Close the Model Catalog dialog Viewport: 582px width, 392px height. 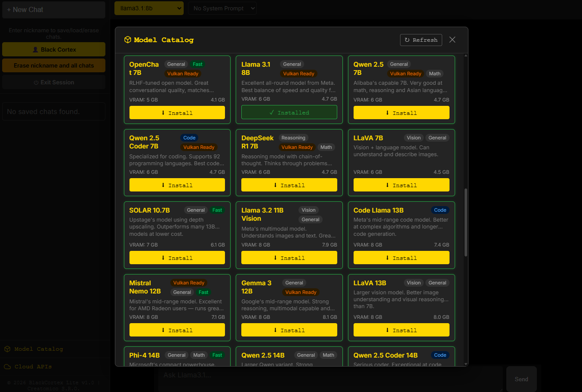coord(452,40)
